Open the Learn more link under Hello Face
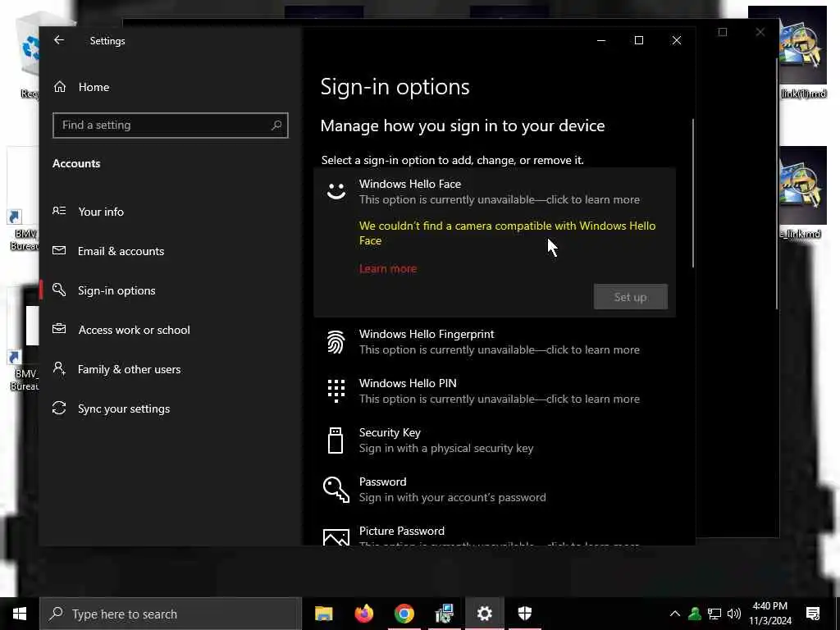Viewport: 840px width, 630px height. coord(388,268)
